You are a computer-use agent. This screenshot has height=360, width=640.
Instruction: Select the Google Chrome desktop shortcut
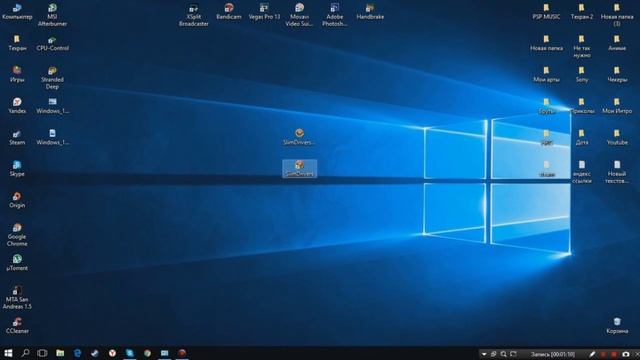(17, 235)
